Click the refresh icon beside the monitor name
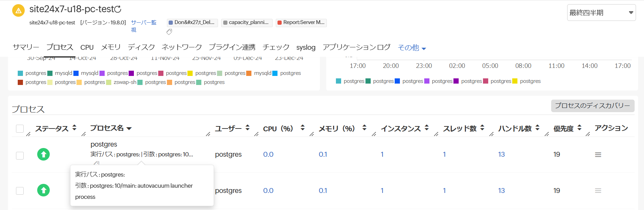The width and height of the screenshot is (644, 210). [118, 9]
